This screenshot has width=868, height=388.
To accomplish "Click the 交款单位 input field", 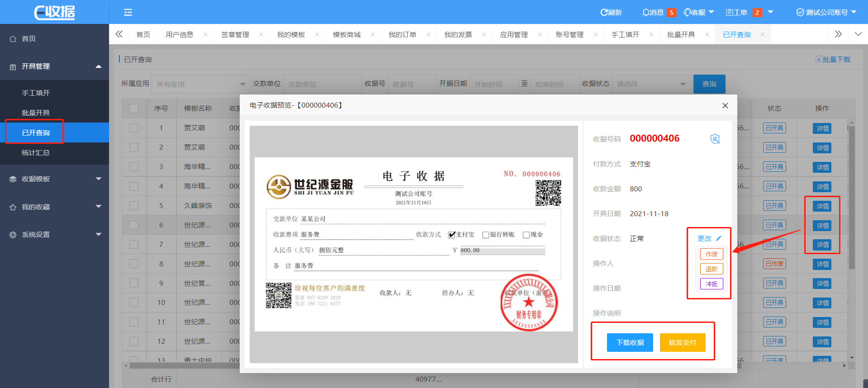I will tap(323, 84).
